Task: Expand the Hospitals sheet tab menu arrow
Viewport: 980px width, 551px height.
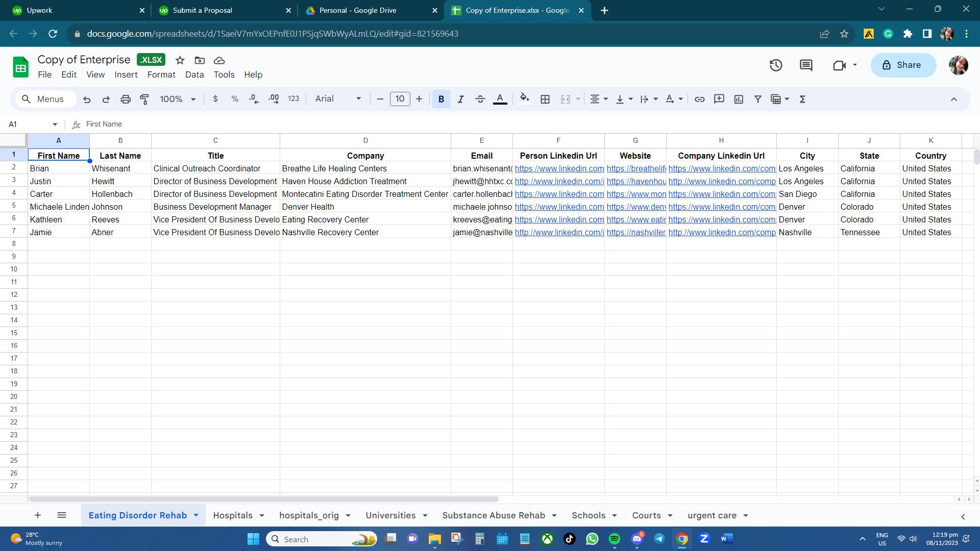Action: point(262,516)
